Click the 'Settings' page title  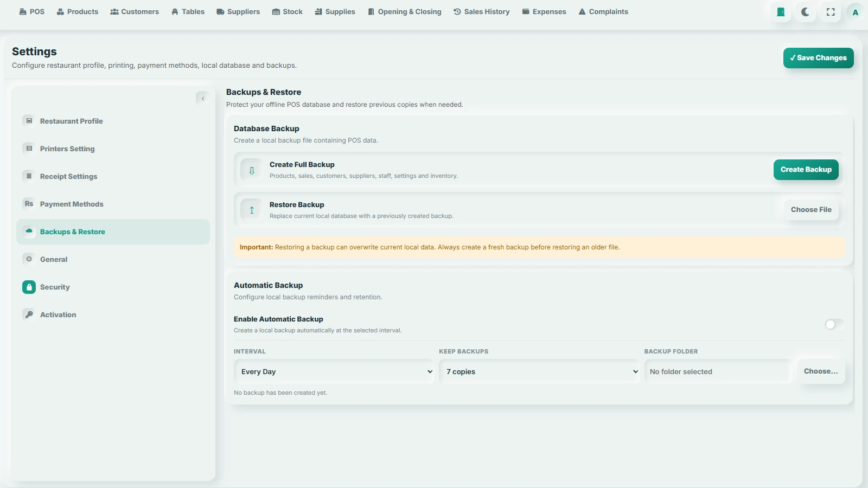tap(34, 52)
